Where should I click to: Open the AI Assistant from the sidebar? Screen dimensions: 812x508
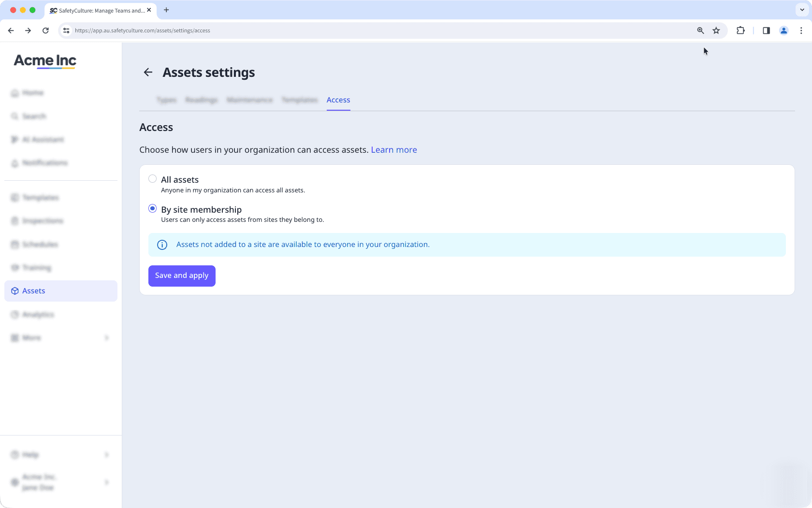tap(43, 139)
